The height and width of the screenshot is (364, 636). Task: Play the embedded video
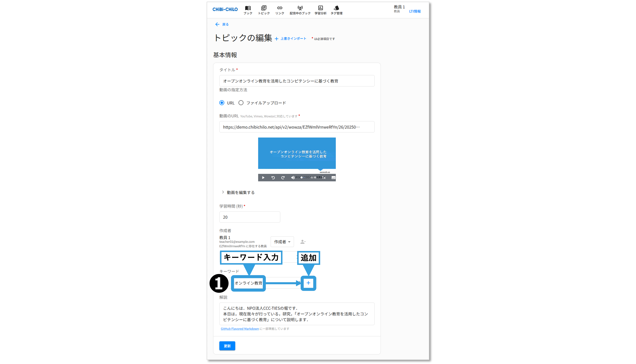tap(263, 178)
